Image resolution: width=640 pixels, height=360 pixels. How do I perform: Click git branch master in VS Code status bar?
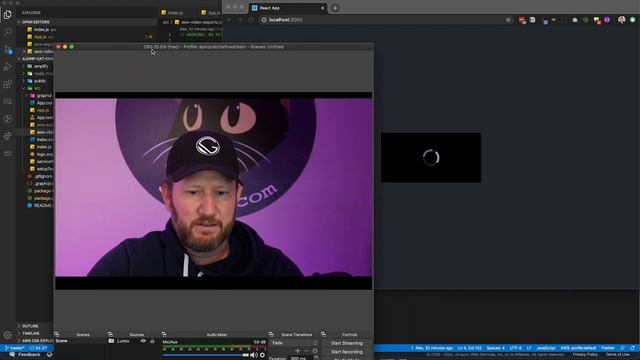coord(15,348)
